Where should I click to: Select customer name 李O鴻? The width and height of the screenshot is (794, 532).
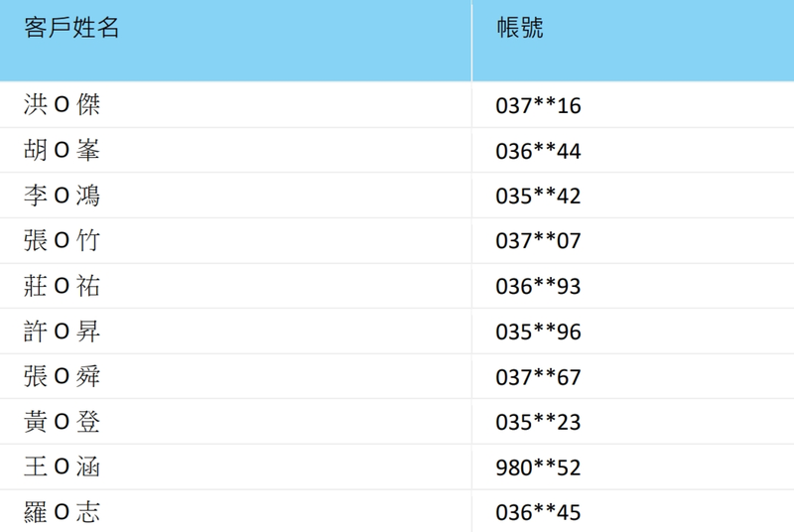click(62, 196)
